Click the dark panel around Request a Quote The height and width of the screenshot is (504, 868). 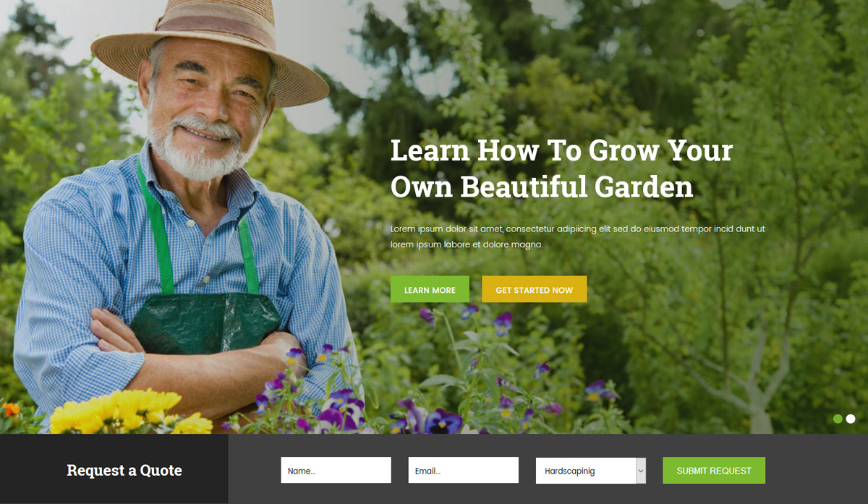(114, 469)
